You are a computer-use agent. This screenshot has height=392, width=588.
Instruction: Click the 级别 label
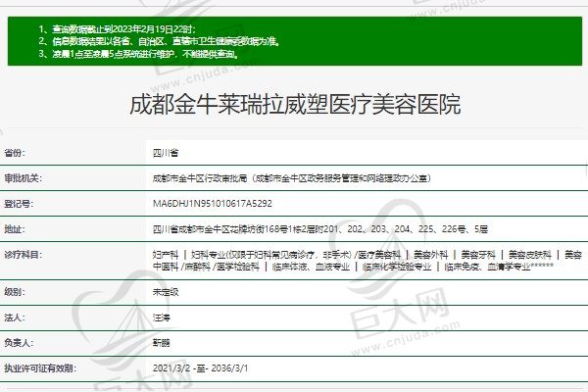(15, 292)
